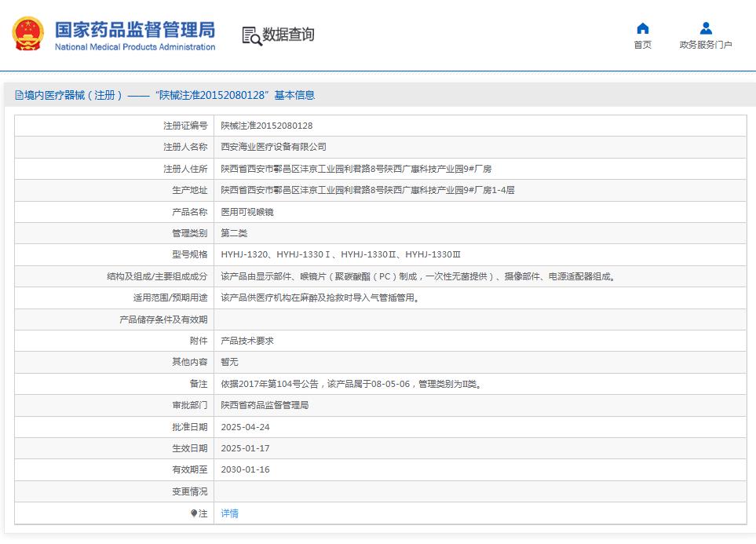Select the blue 首页 home icon

643,27
